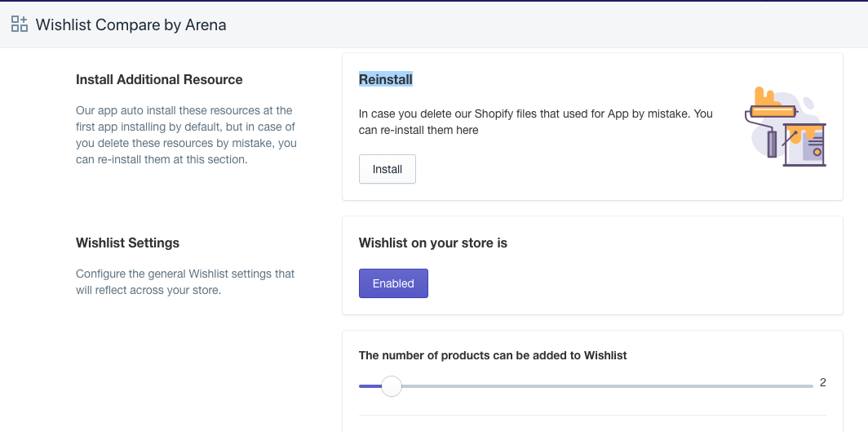Click the 'Wishlist on your store is' heading
This screenshot has width=868, height=432.
pyautogui.click(x=433, y=243)
